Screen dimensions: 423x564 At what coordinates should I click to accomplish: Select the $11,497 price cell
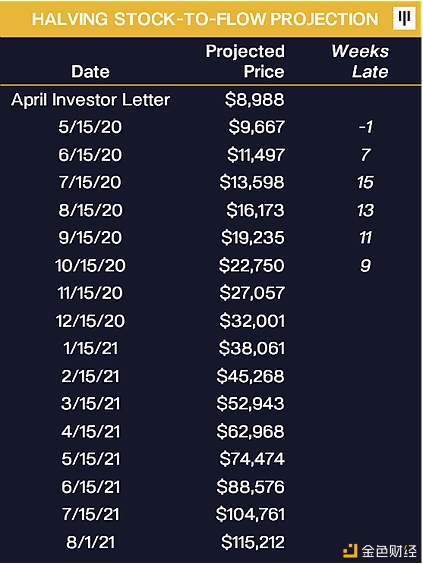256,155
